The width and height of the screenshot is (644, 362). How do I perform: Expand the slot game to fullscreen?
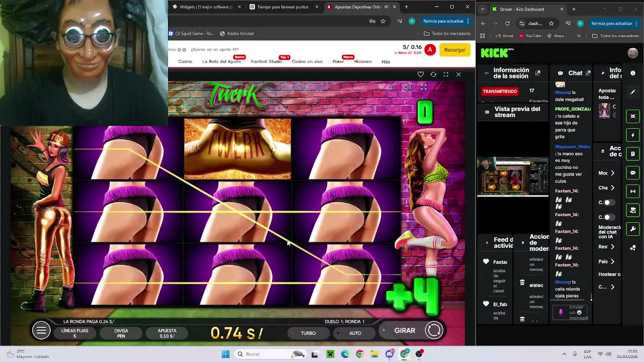point(424,87)
